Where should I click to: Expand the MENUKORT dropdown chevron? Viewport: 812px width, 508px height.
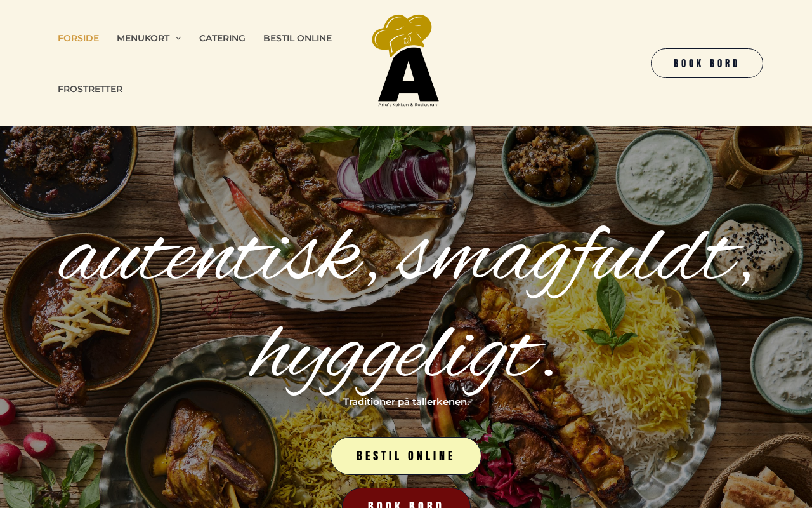(x=178, y=38)
